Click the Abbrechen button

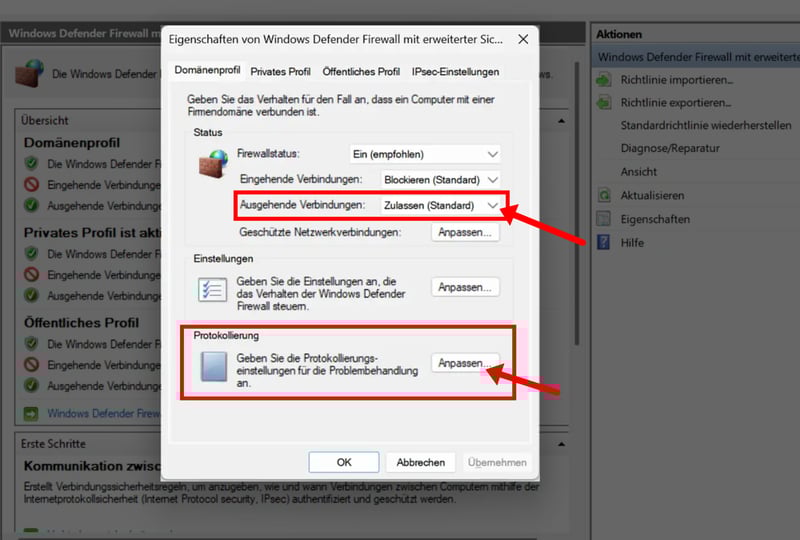point(420,462)
